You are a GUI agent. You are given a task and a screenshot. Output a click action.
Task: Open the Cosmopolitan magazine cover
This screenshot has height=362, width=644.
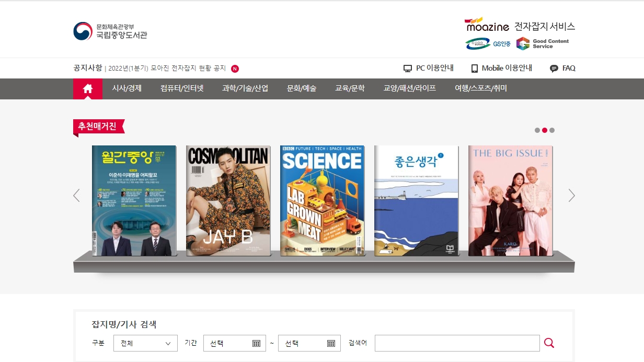click(x=228, y=201)
